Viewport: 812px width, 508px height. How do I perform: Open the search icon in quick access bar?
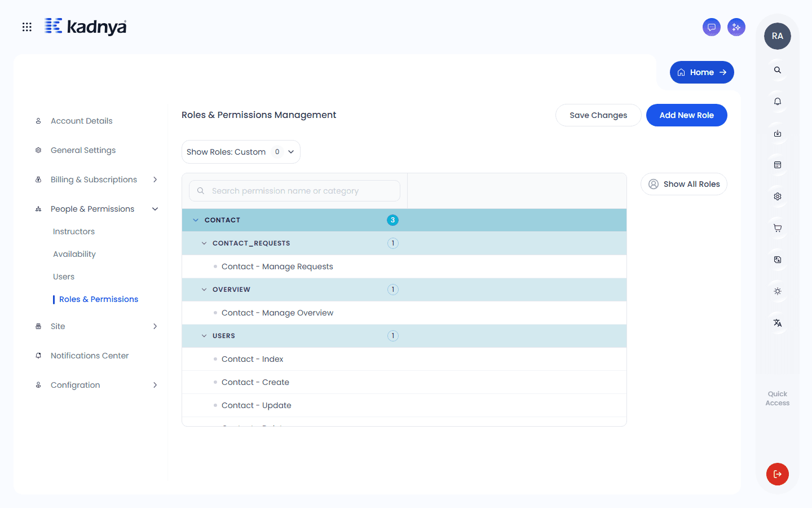pyautogui.click(x=778, y=70)
